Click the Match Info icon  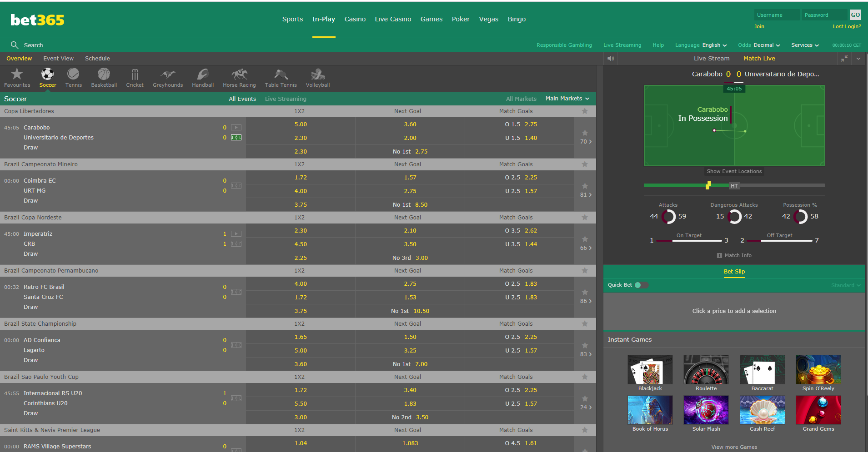(x=719, y=256)
